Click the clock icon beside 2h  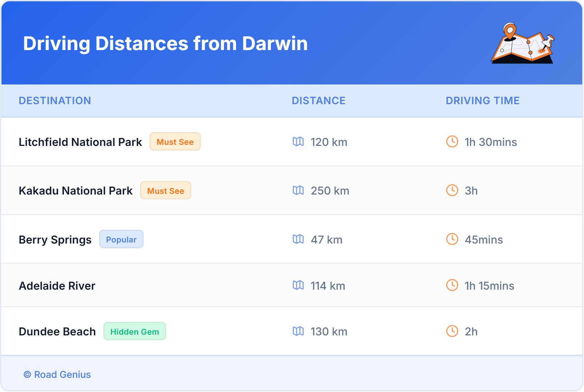(x=452, y=331)
